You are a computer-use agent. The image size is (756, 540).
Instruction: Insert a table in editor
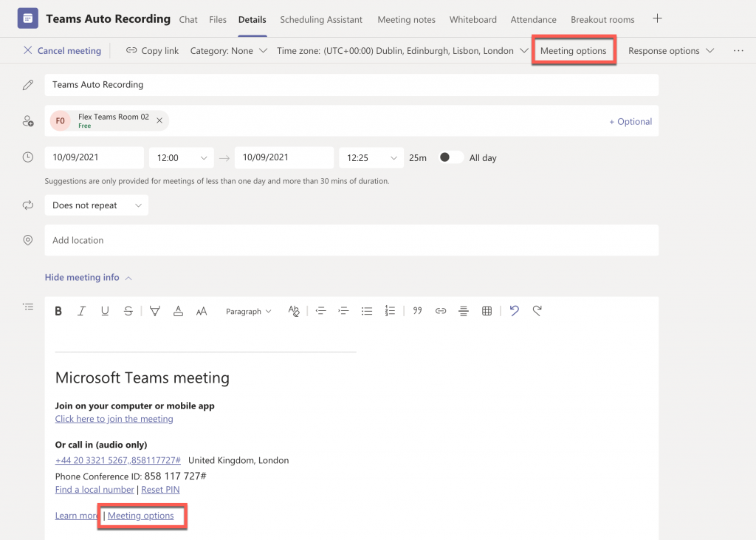coord(487,311)
